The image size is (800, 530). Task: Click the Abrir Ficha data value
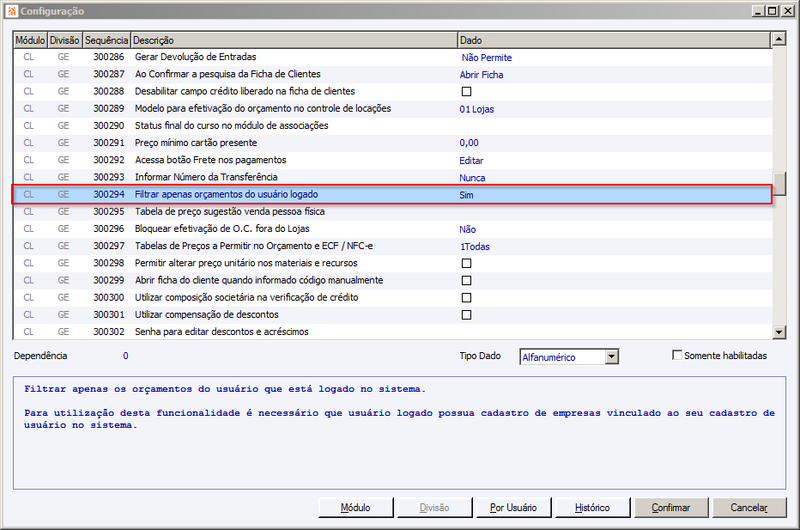point(481,75)
